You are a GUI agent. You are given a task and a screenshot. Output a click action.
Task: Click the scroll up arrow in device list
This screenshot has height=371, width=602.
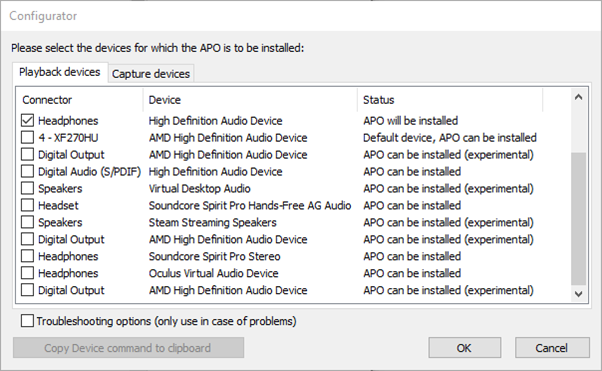(579, 97)
